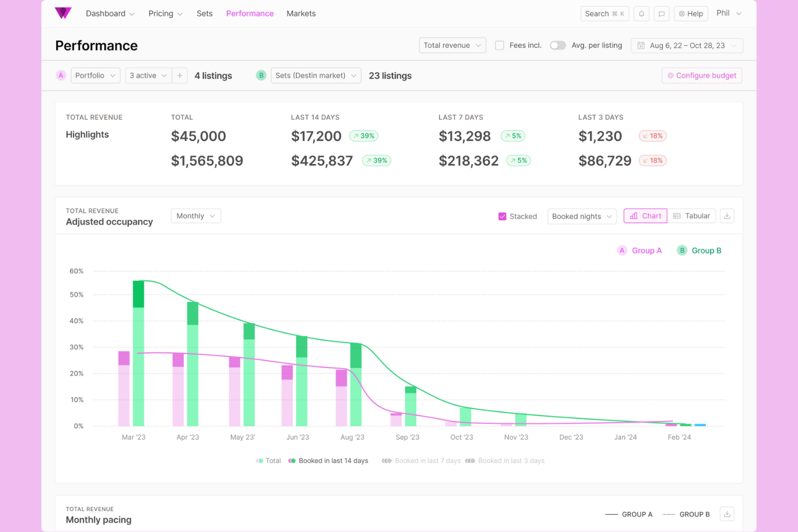798x532 pixels.
Task: Open the Total revenue metric dropdown
Action: pyautogui.click(x=452, y=45)
